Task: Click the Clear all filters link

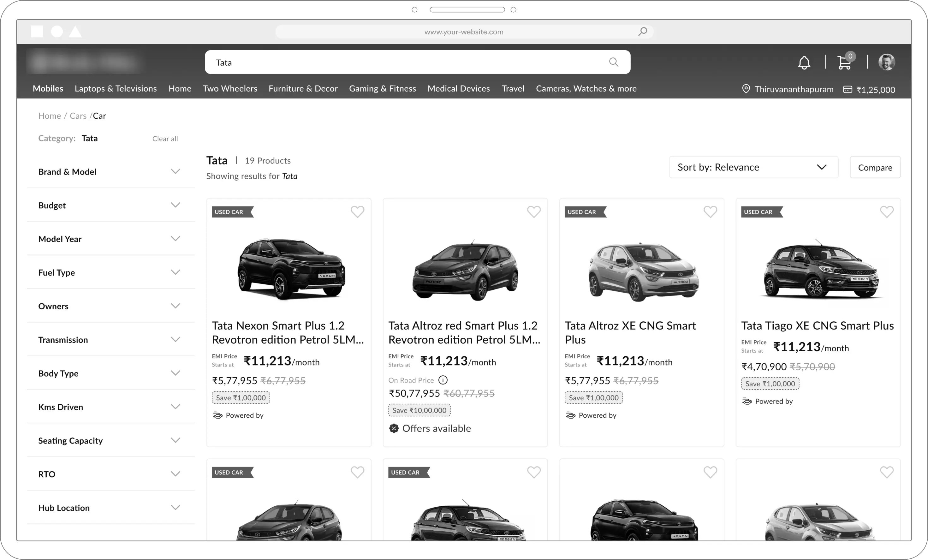Action: point(165,139)
